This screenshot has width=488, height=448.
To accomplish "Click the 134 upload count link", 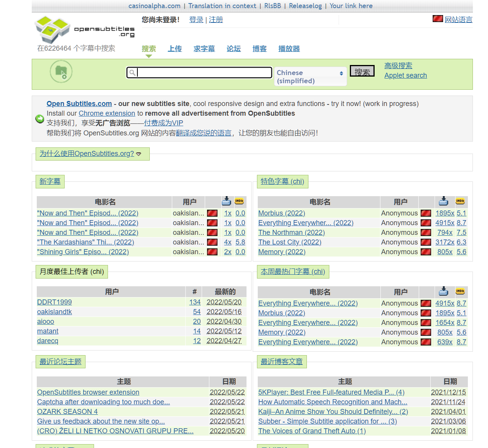I will [195, 302].
